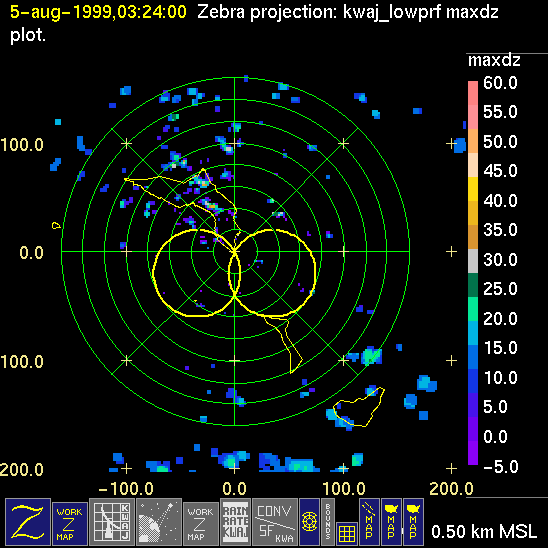Click the 0.50 km MSL altitude label
This screenshot has height=548, width=548.
[x=484, y=532]
